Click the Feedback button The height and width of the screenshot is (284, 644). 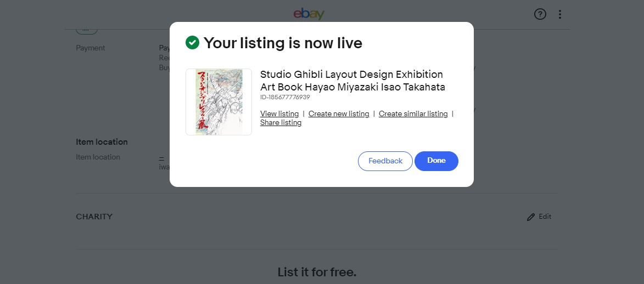pos(385,161)
